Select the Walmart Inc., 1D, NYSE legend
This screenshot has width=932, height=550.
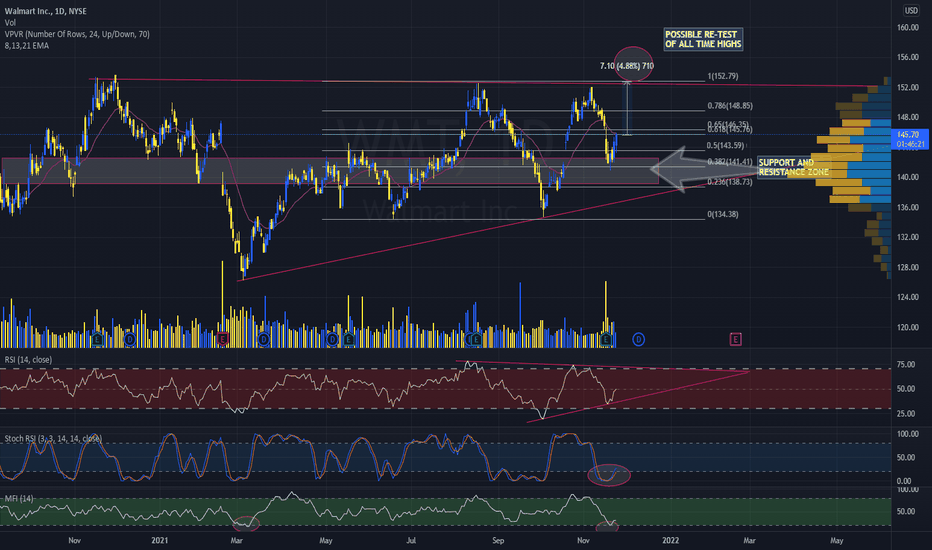click(45, 11)
